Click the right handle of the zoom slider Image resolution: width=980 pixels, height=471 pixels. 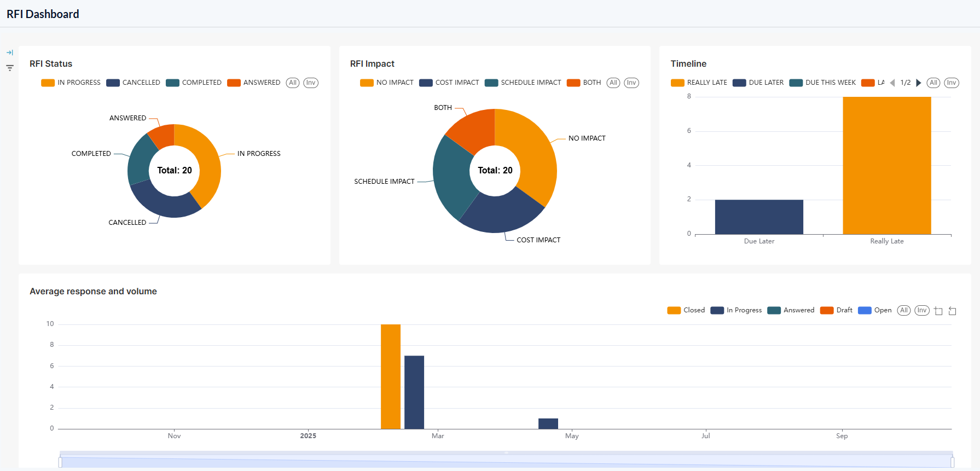tap(953, 462)
